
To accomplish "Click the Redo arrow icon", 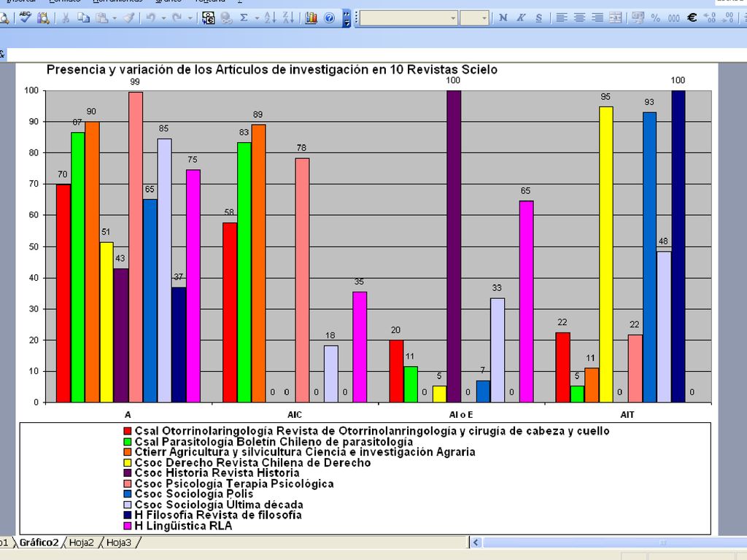I will [x=177, y=18].
